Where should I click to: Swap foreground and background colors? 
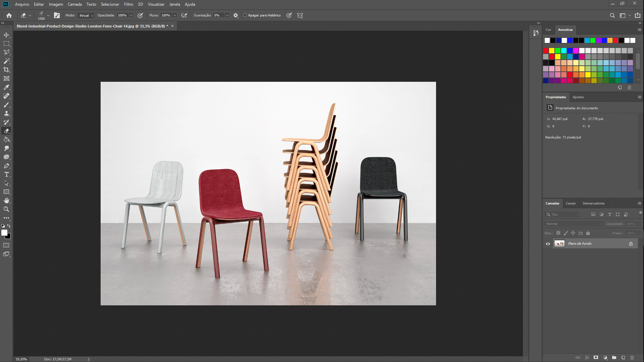[x=9, y=226]
